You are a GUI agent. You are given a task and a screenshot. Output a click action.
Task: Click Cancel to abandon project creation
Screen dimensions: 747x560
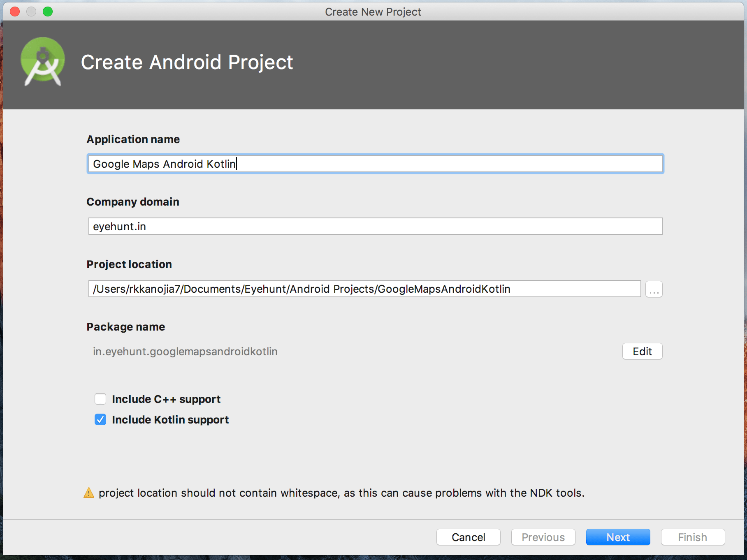(x=468, y=537)
